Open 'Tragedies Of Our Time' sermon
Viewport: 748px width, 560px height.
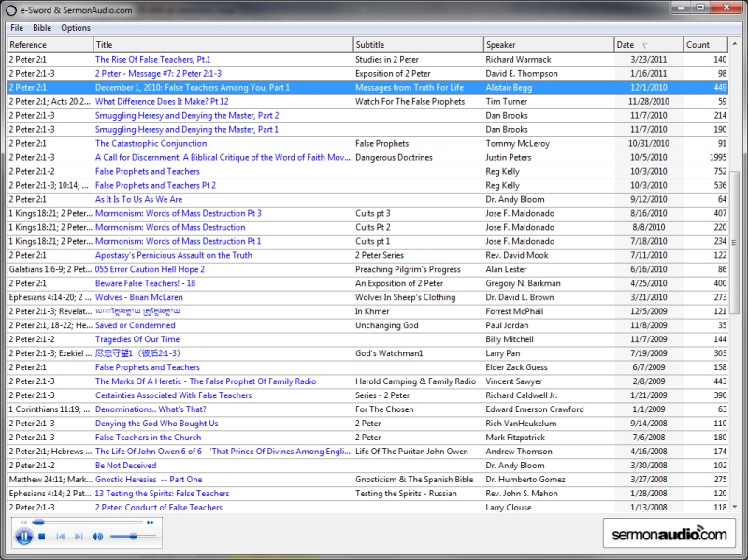point(137,339)
